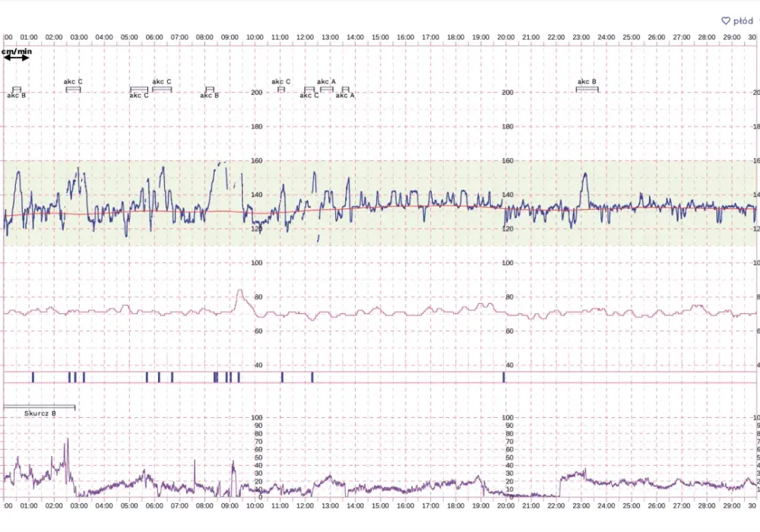Click the pink trace bump just after 09:00

tap(239, 292)
